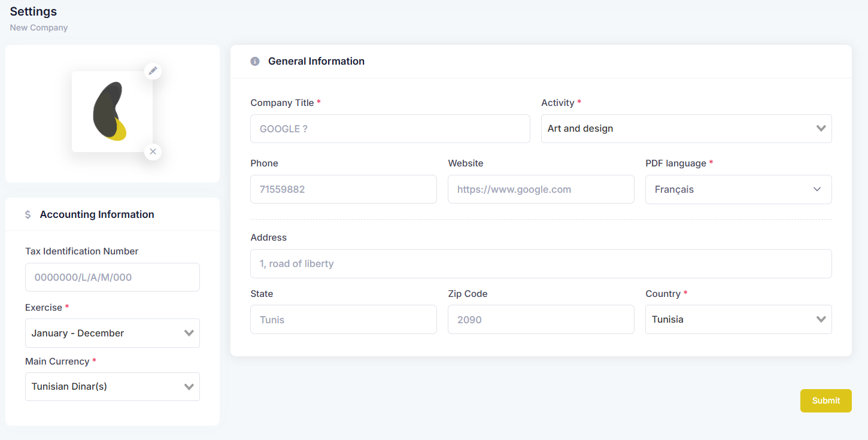Click the dollar sign Accounting icon
Viewport: 868px width, 440px height.
tap(28, 214)
